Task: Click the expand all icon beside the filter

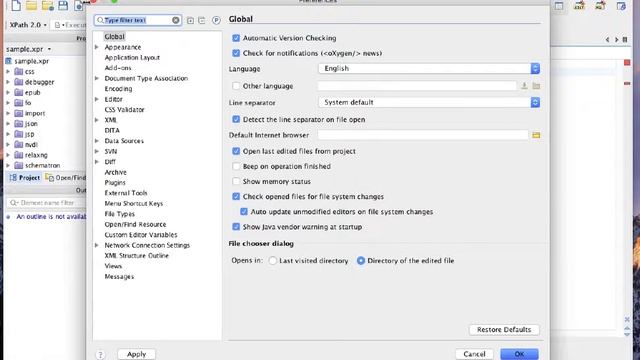Action: pyautogui.click(x=190, y=20)
